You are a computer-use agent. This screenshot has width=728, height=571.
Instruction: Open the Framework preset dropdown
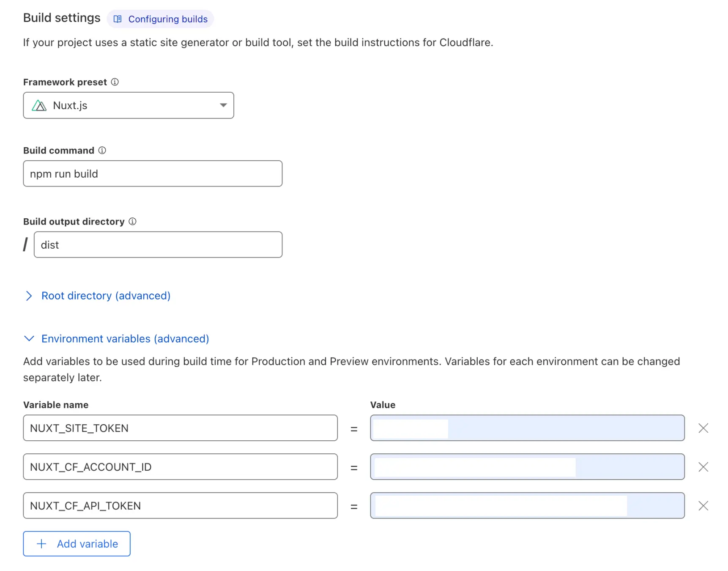click(x=223, y=105)
